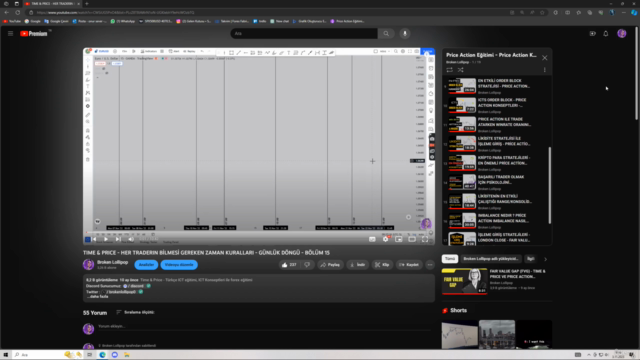This screenshot has height=360, width=640.
Task: Expand description with '...daha fazla'
Action: [98, 297]
